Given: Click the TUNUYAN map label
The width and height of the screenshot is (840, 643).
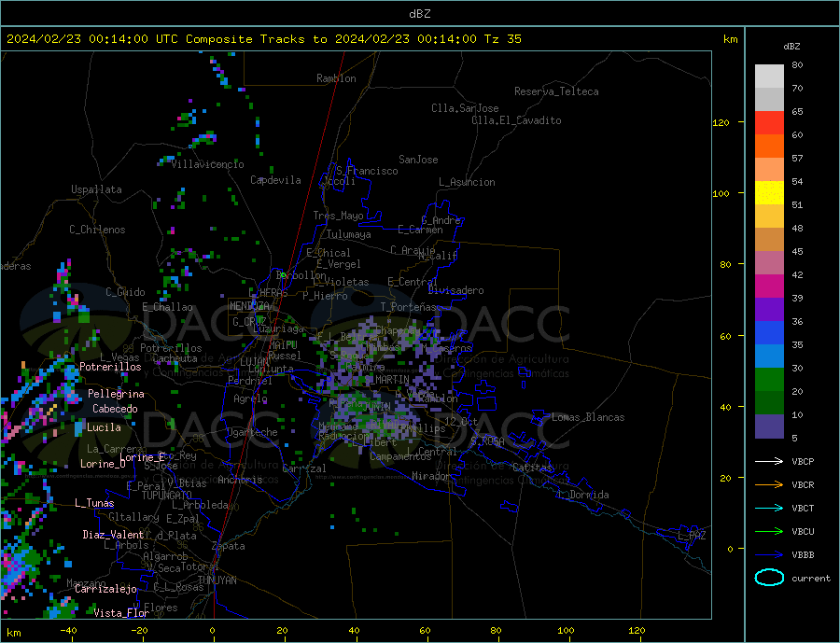Looking at the screenshot, I should pyautogui.click(x=217, y=580).
